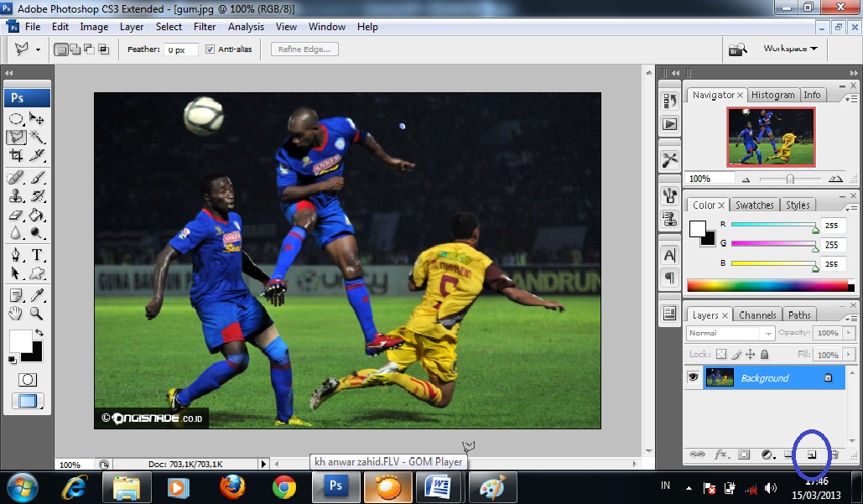
Task: Link layers icon in Layers panel
Action: click(697, 455)
